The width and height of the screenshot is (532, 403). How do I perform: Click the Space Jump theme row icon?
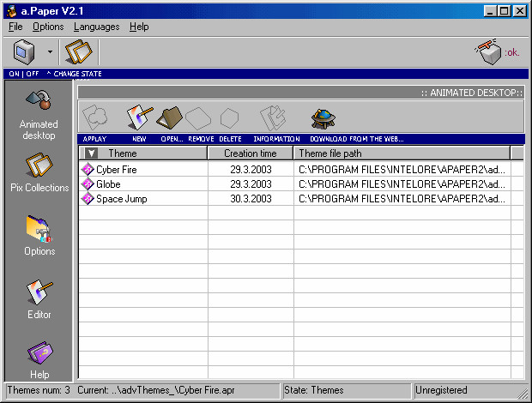(x=88, y=199)
